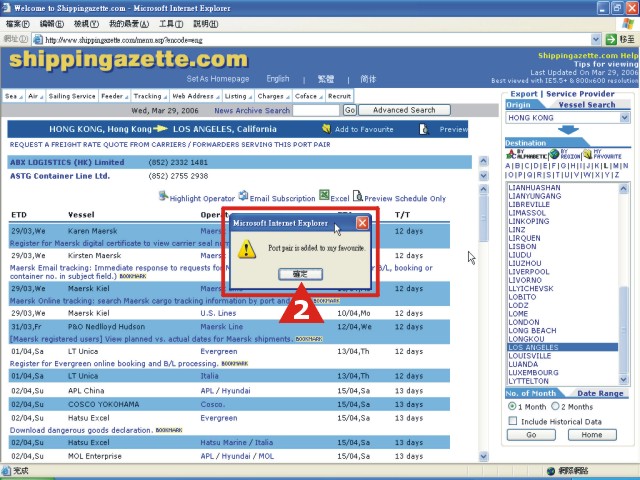Enable Include Historical Data checkbox
This screenshot has width=640, height=480.
(513, 421)
